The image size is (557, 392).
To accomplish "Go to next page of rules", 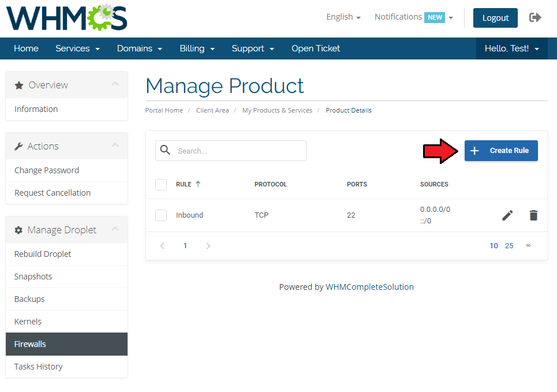I will [208, 246].
